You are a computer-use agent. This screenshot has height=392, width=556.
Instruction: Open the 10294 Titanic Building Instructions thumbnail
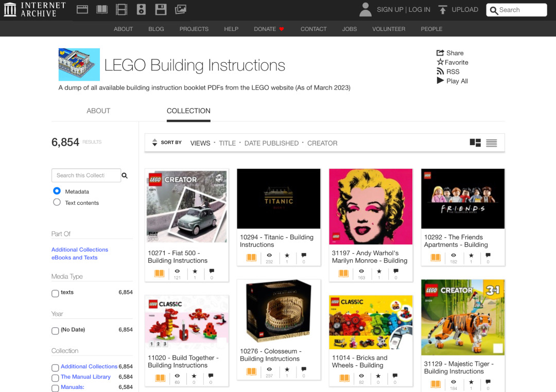click(279, 199)
